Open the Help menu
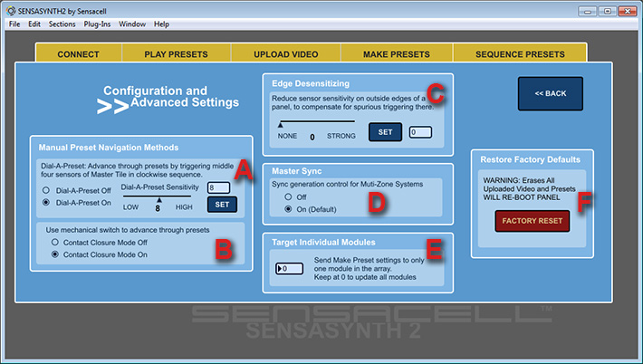Screen dimensions: 643x364 point(161,24)
